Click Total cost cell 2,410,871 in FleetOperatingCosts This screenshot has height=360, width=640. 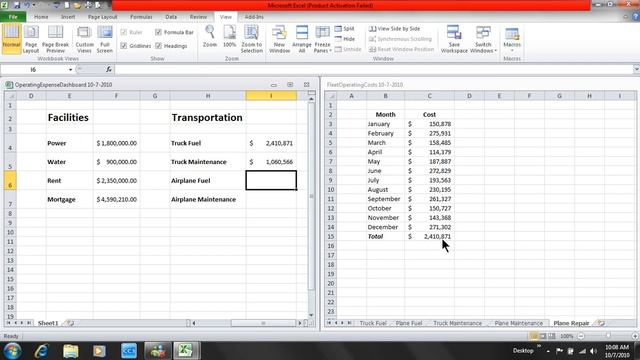coord(429,236)
